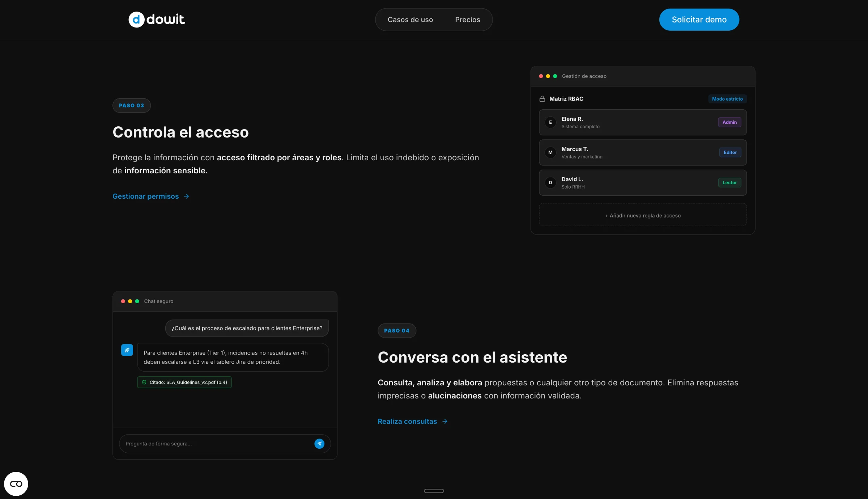Click the Chat seguro window title

(158, 301)
